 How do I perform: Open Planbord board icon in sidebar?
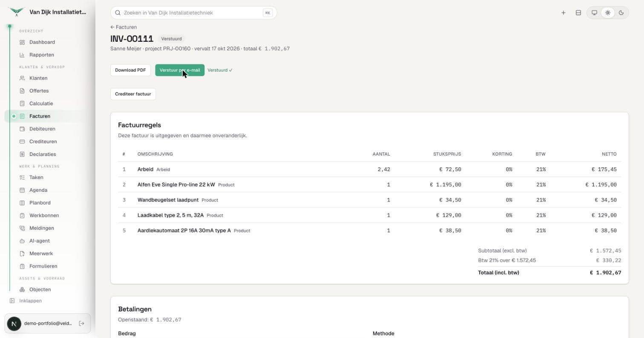pos(22,203)
